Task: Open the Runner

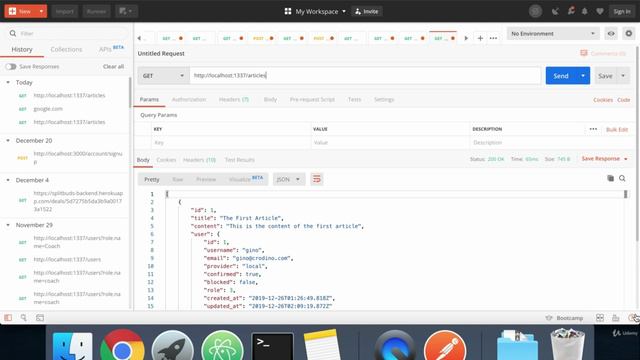Action: click(96, 11)
